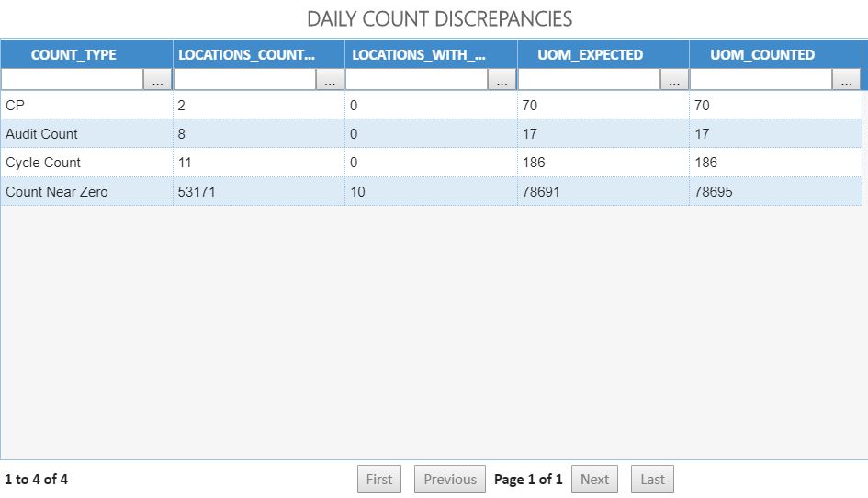The height and width of the screenshot is (498, 868).
Task: Open filter options button under LOCATIONS_COUNT column
Action: (x=330, y=81)
